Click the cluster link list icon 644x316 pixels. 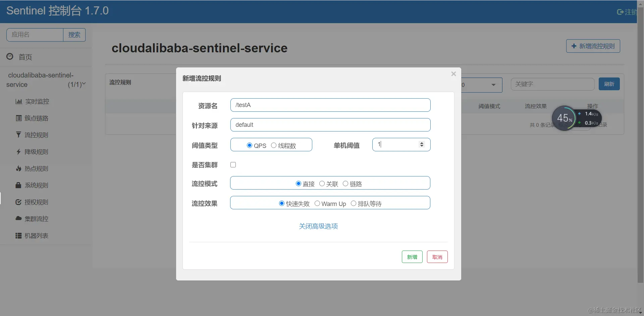click(19, 118)
